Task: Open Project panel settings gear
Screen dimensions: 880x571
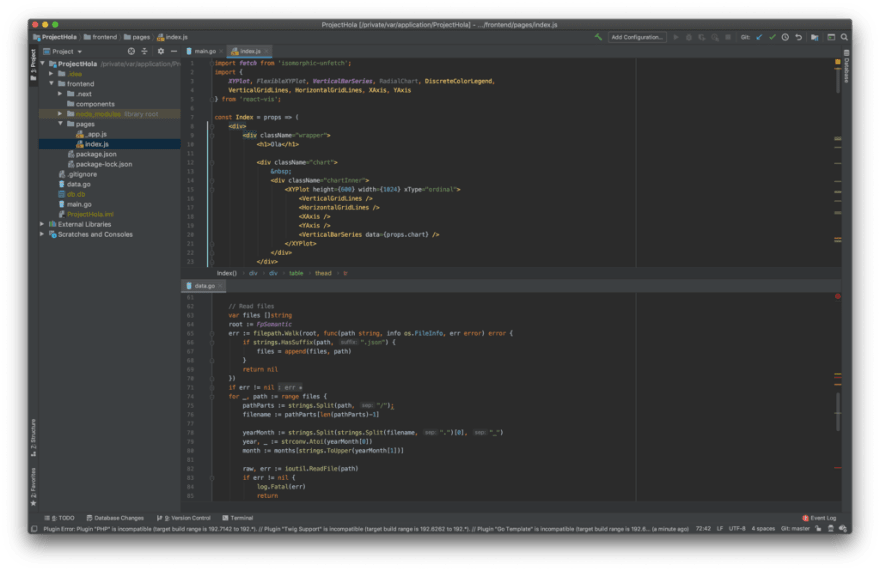Action: [161, 51]
